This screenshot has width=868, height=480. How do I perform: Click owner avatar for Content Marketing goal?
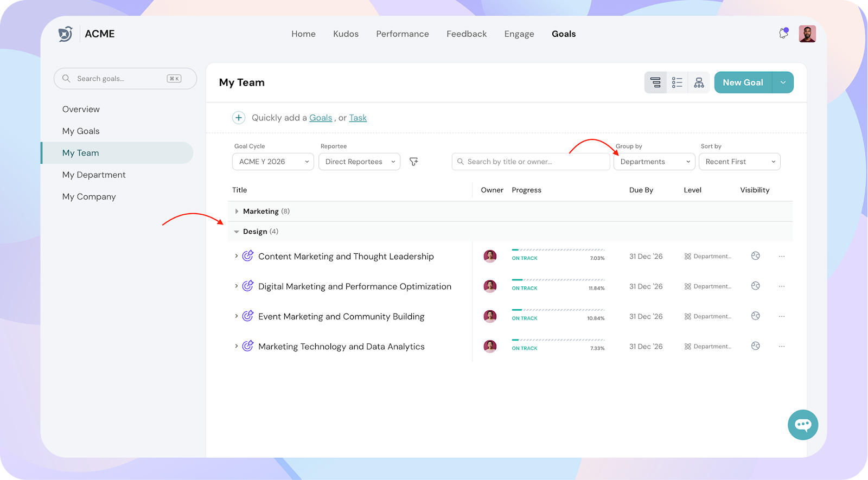490,256
